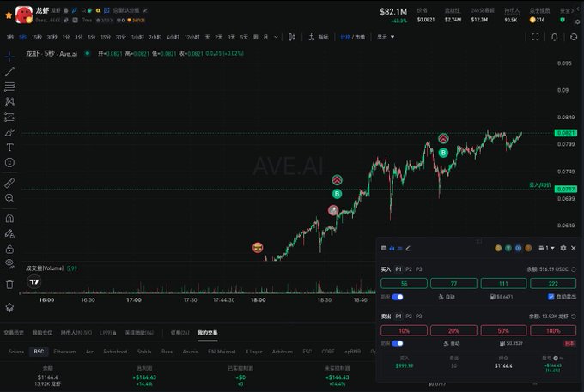Open the horizontal lines tool group
The height and width of the screenshot is (392, 584).
[9, 87]
